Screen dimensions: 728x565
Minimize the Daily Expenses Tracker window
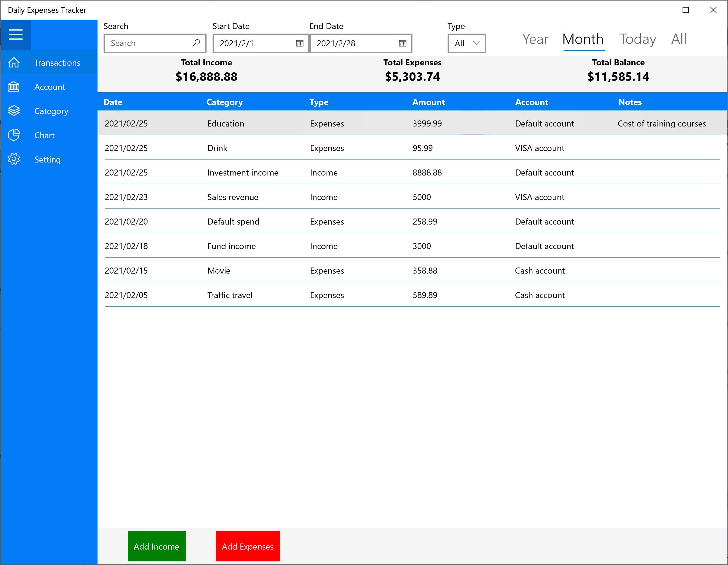point(657,10)
